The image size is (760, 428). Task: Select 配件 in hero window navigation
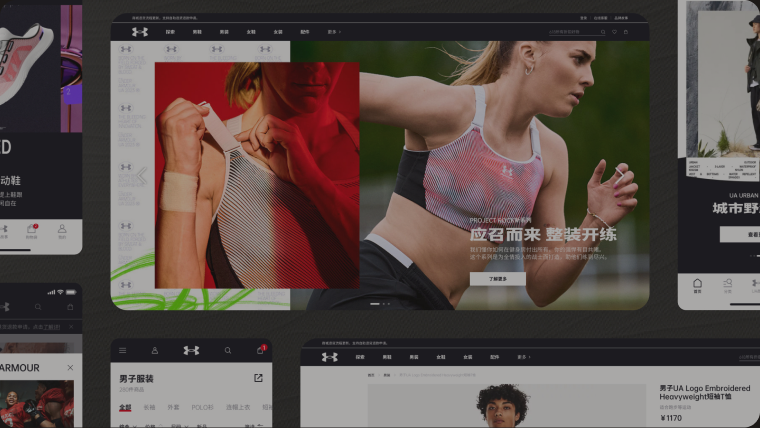(304, 32)
